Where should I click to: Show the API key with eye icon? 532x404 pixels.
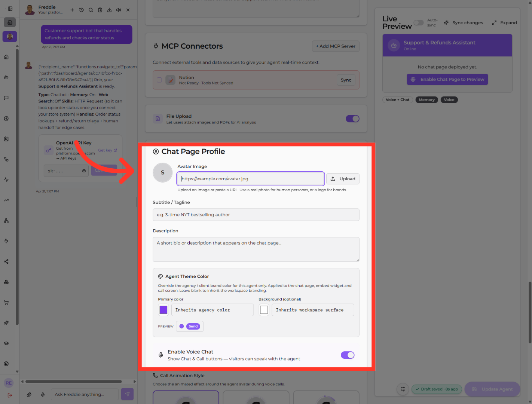click(84, 171)
